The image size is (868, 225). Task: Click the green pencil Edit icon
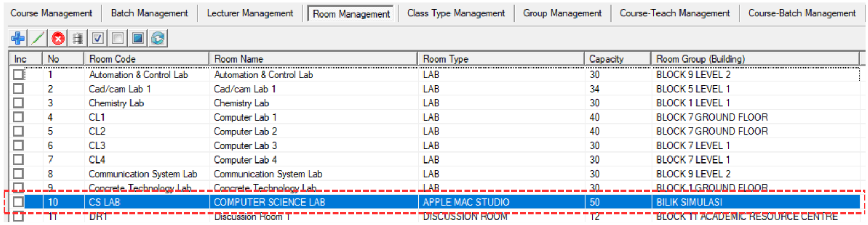point(38,38)
